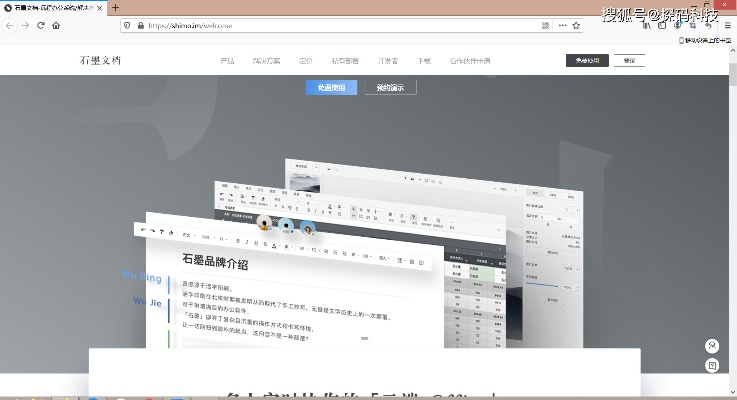This screenshot has height=400, width=737.
Task: Open the 产品 menu
Action: tap(227, 61)
